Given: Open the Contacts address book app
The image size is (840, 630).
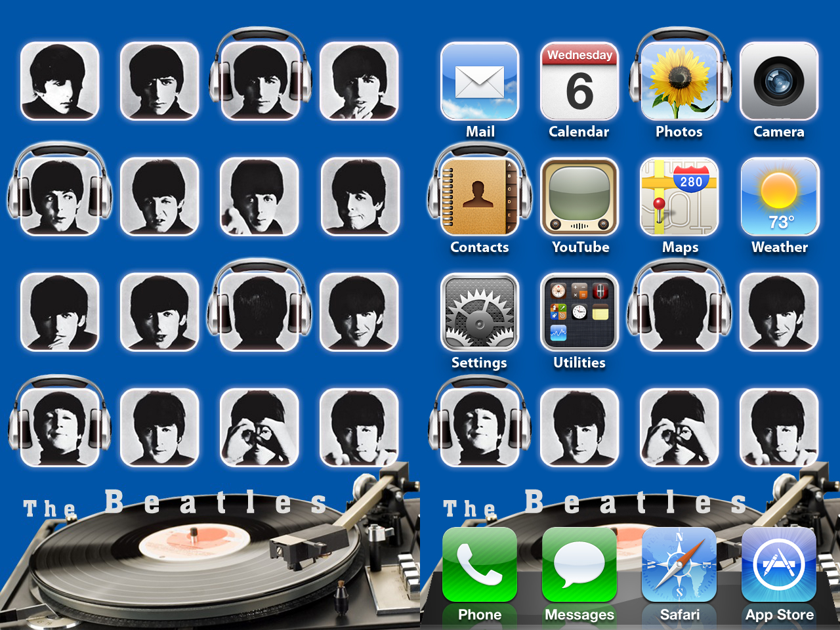Looking at the screenshot, I should 480,196.
